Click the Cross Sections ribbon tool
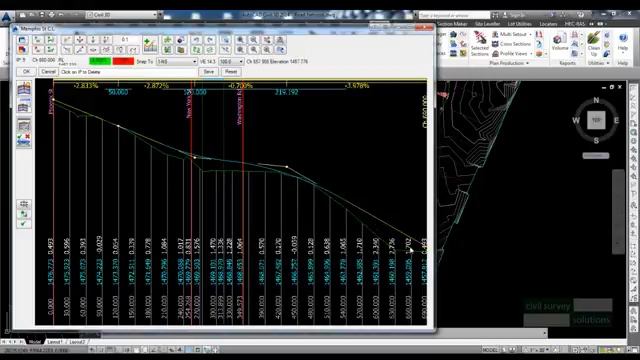Screen dimensions: 640x360 (511, 44)
